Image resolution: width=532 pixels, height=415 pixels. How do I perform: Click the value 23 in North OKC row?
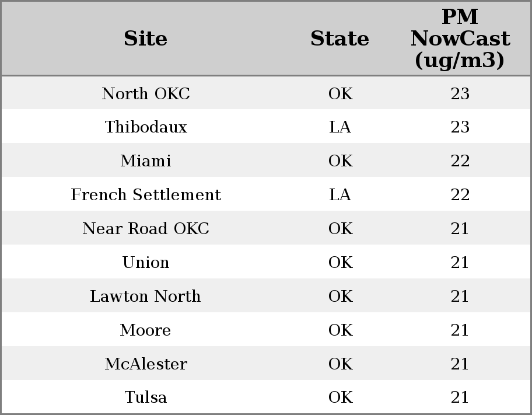click(x=460, y=93)
